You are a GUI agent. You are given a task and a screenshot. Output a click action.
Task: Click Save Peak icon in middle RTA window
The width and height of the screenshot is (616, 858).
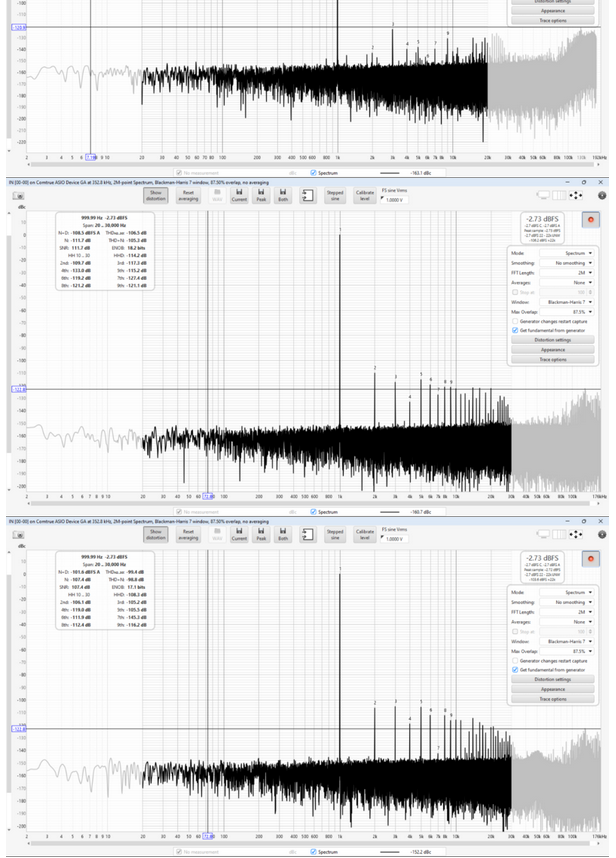point(261,195)
